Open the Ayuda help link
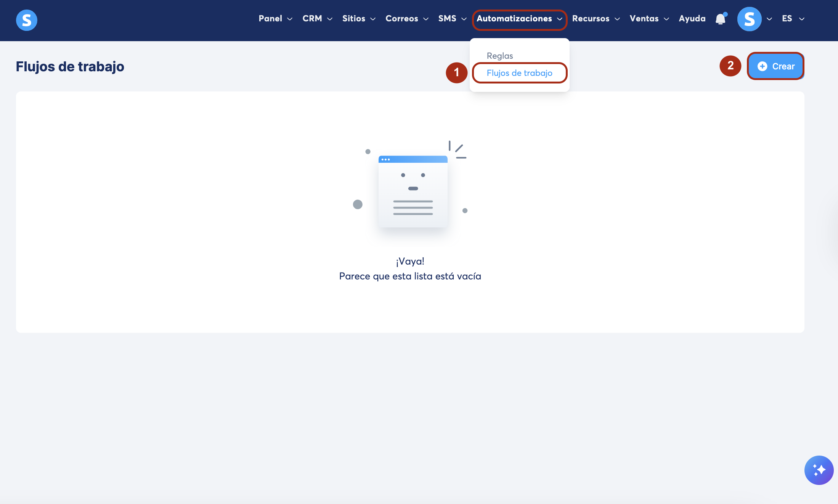Screen dimensions: 838x504 [x=692, y=19]
